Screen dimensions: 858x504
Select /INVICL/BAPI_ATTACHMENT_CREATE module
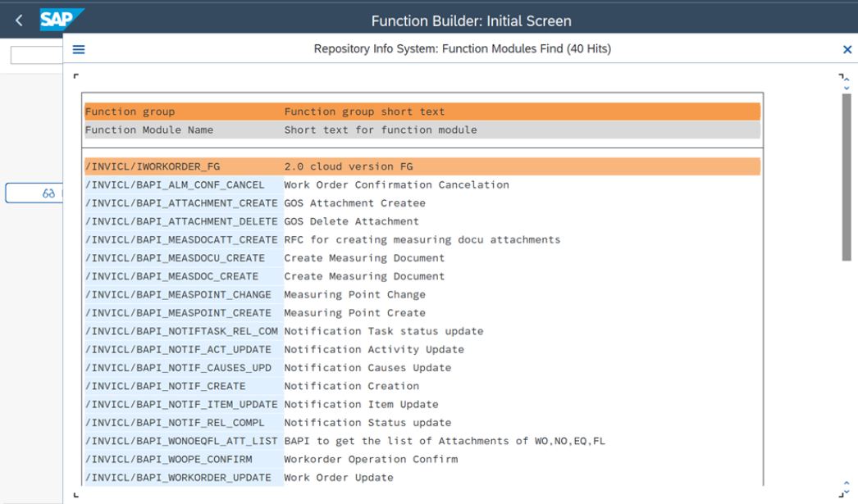point(181,203)
